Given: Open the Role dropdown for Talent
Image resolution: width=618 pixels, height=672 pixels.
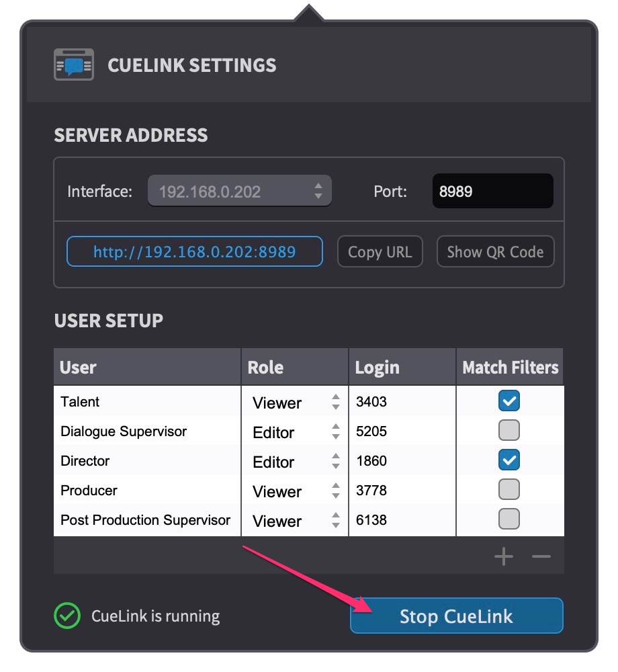Looking at the screenshot, I should [295, 402].
